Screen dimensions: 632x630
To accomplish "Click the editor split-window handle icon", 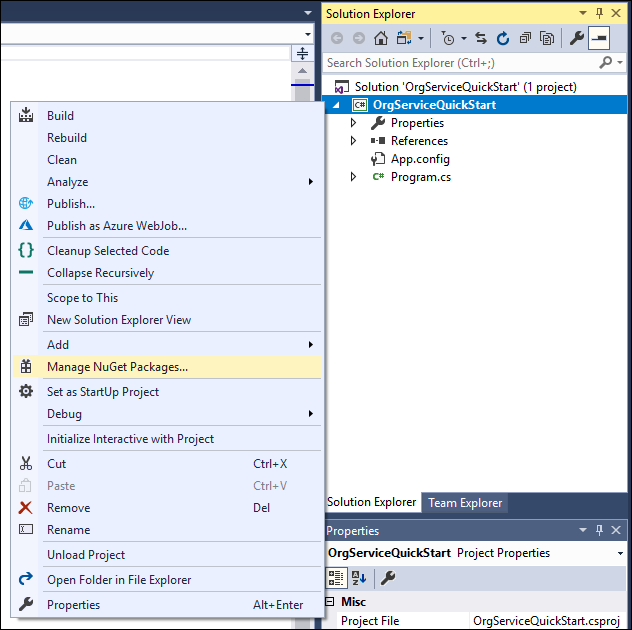I will [302, 53].
